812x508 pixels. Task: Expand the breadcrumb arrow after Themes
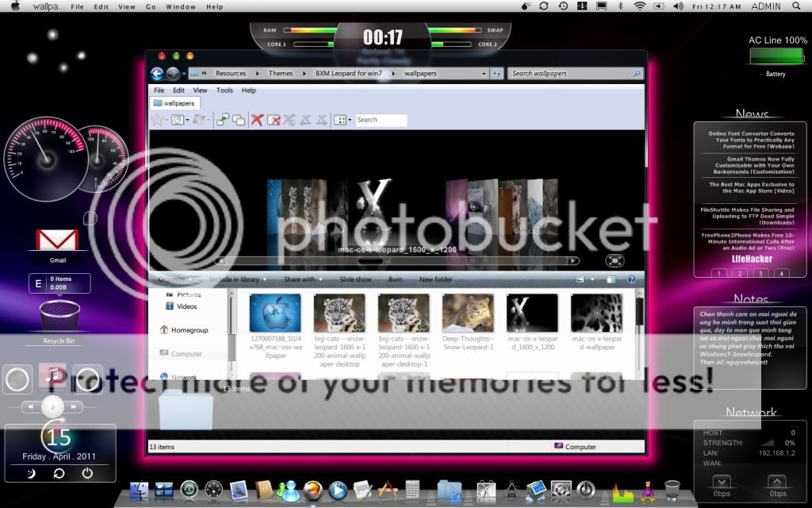304,74
